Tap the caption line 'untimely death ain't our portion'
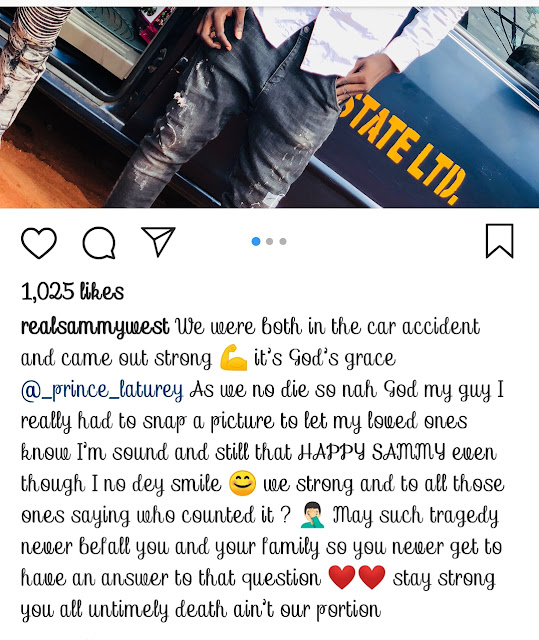This screenshot has width=539, height=640. click(x=235, y=610)
